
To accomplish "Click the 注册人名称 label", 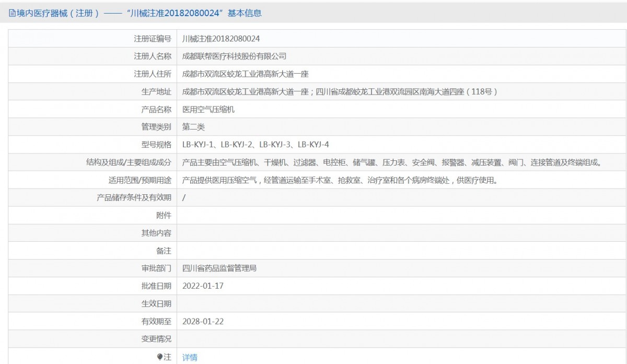I will [153, 56].
